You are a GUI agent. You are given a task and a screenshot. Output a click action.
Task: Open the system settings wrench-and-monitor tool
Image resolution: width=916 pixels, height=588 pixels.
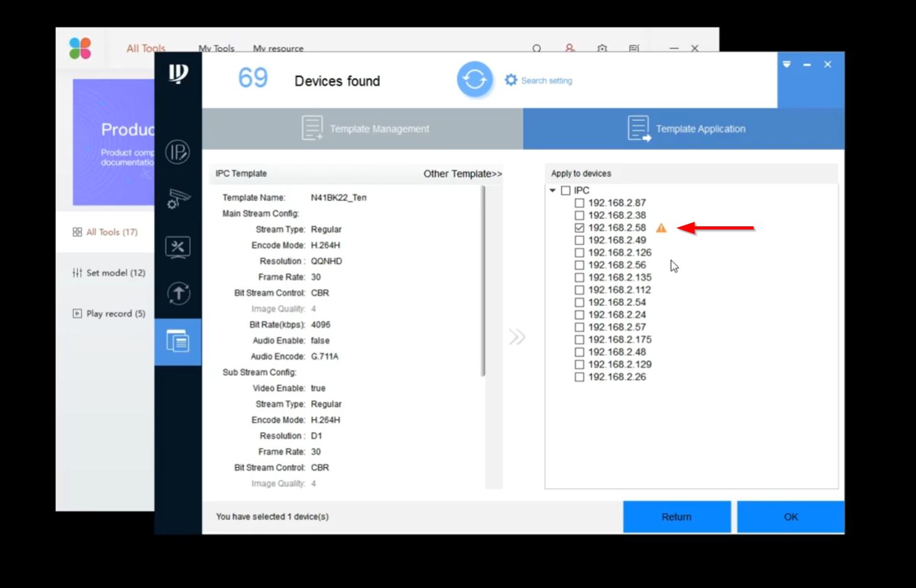click(x=178, y=246)
